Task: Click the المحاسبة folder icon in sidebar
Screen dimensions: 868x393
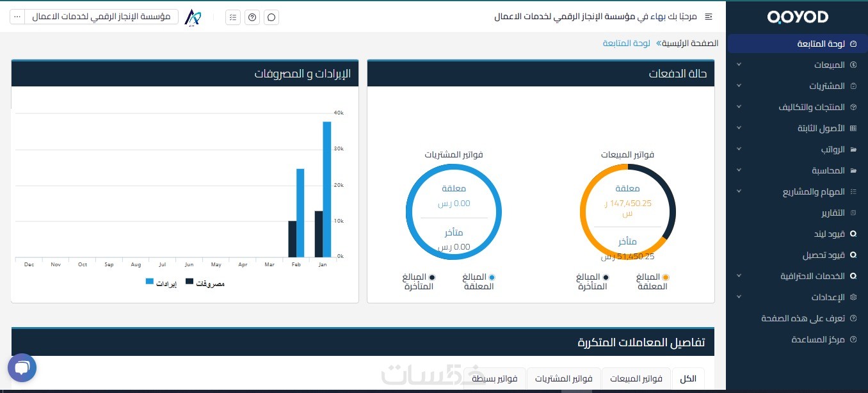Action: (x=853, y=170)
